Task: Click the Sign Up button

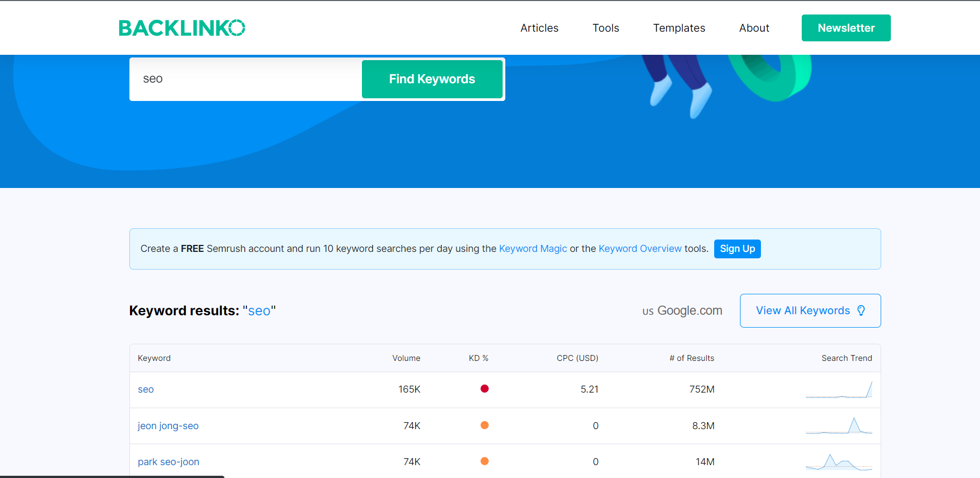Action: click(x=737, y=249)
